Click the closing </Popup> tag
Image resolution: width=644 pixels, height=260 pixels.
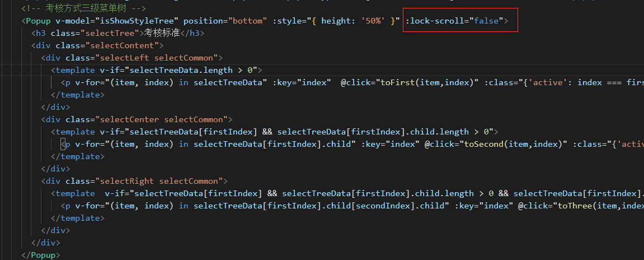click(x=40, y=255)
